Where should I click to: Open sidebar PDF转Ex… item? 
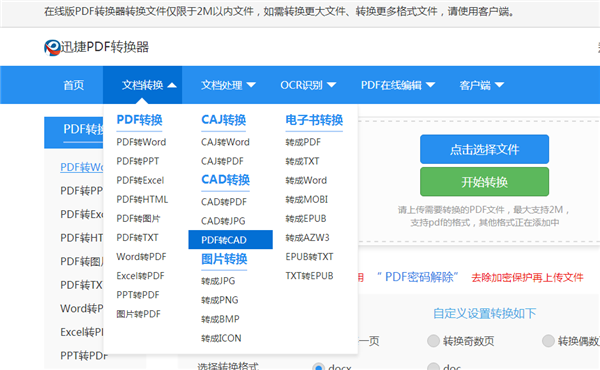[82, 214]
